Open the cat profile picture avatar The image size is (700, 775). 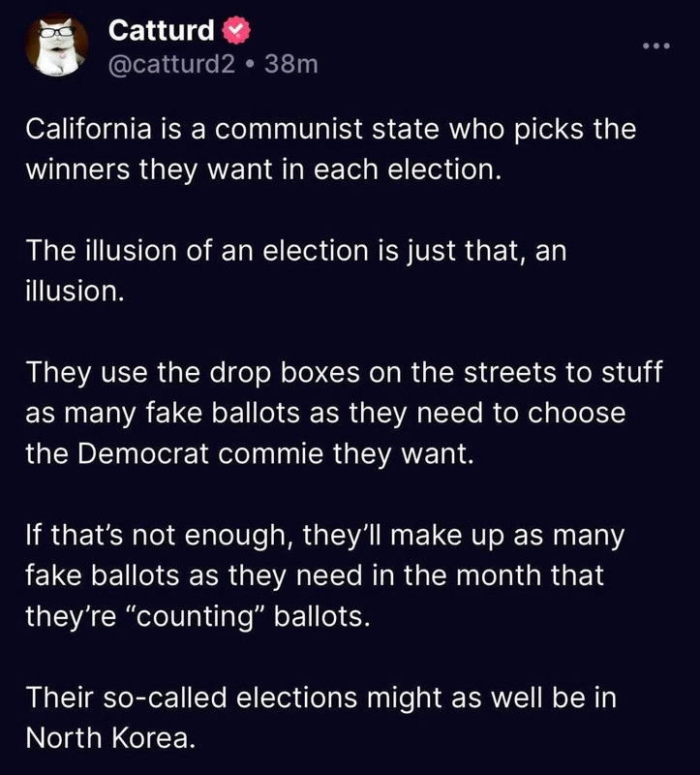point(57,46)
